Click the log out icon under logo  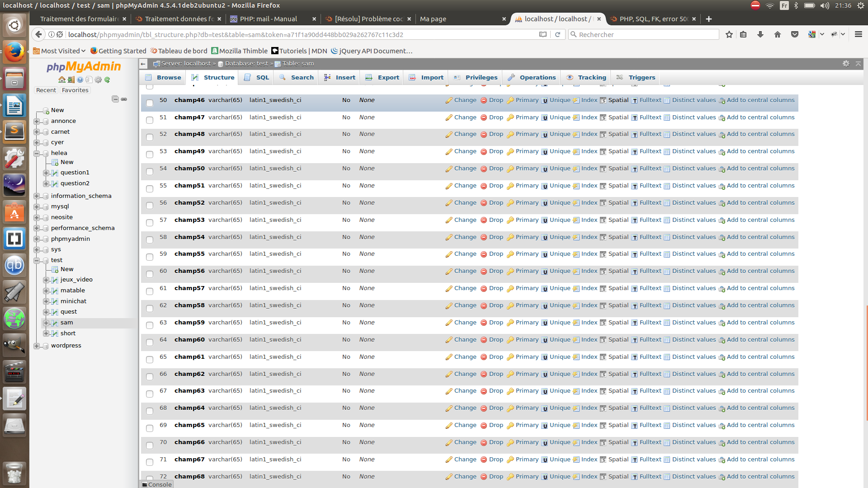coord(71,80)
